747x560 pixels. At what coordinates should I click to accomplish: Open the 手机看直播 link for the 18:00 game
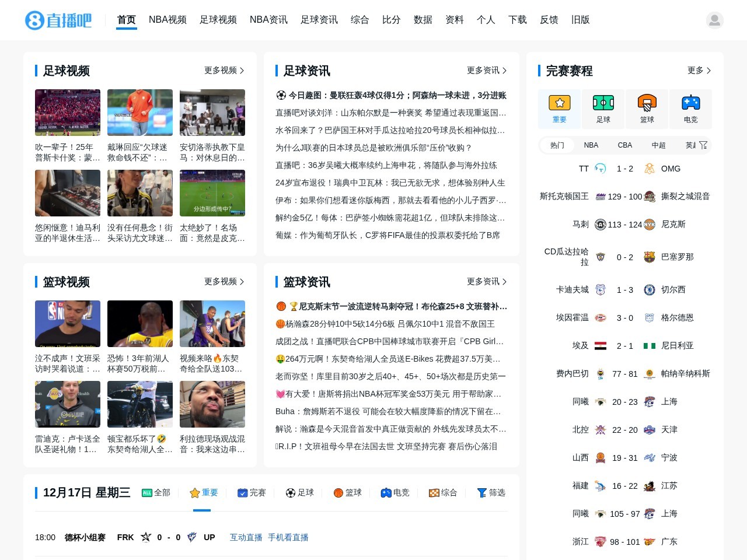point(289,537)
